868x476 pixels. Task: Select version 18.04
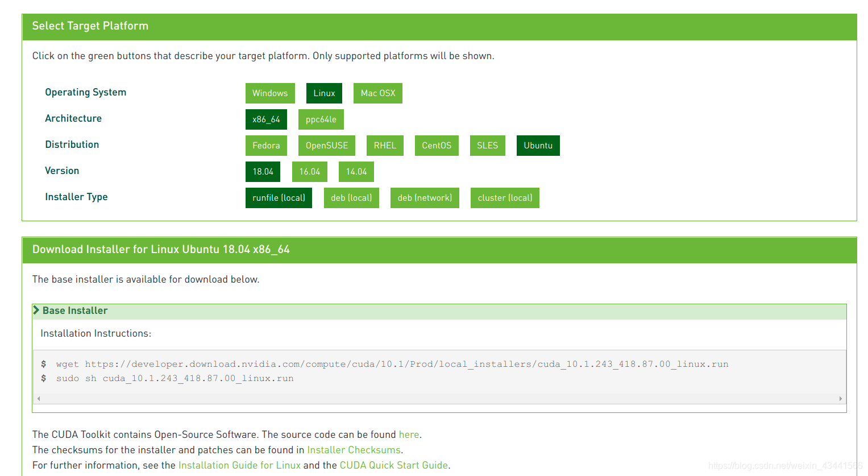coord(263,172)
